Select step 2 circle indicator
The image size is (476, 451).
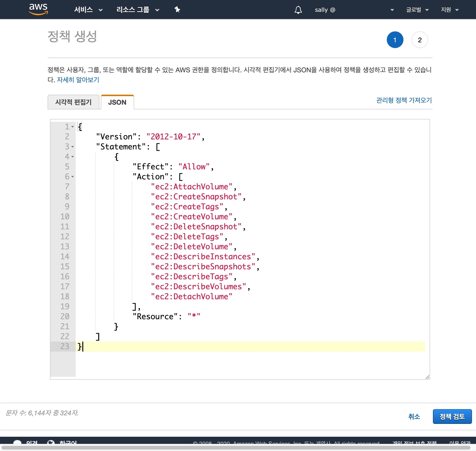click(x=420, y=40)
